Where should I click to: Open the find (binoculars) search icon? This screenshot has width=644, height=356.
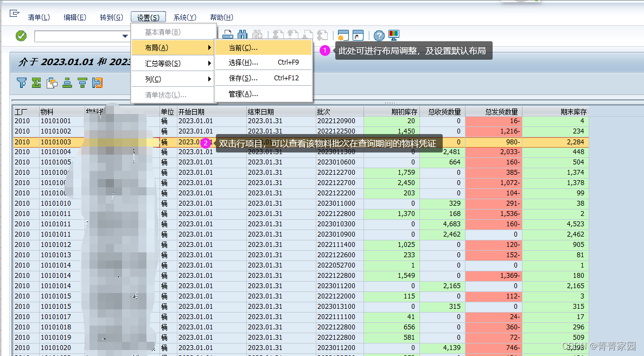[x=242, y=35]
